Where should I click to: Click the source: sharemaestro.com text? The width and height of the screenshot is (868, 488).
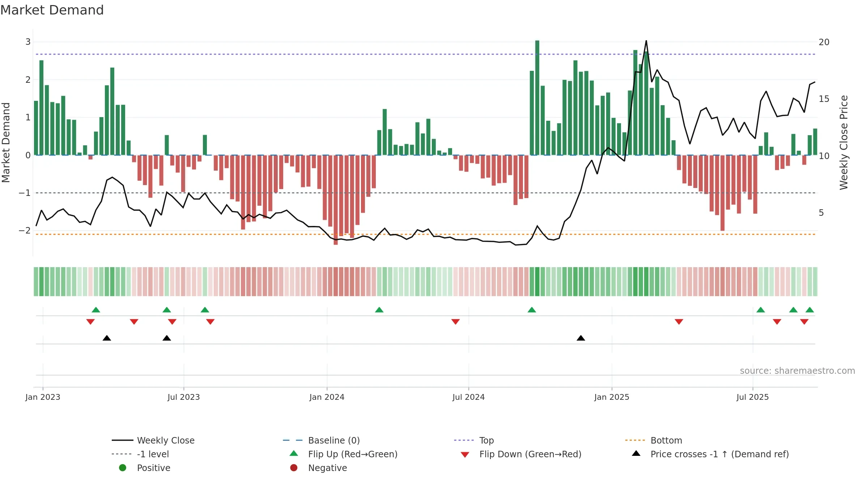click(x=797, y=371)
